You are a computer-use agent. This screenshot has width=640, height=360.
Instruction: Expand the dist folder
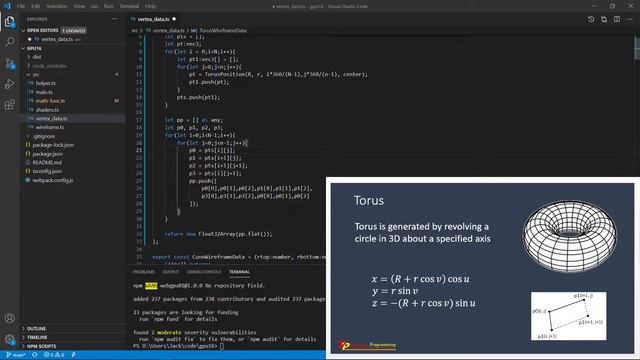point(37,57)
